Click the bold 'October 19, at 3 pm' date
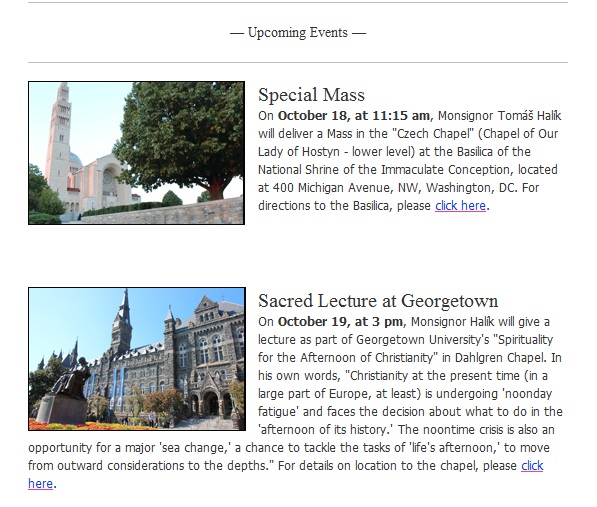This screenshot has height=507, width=597. [340, 322]
